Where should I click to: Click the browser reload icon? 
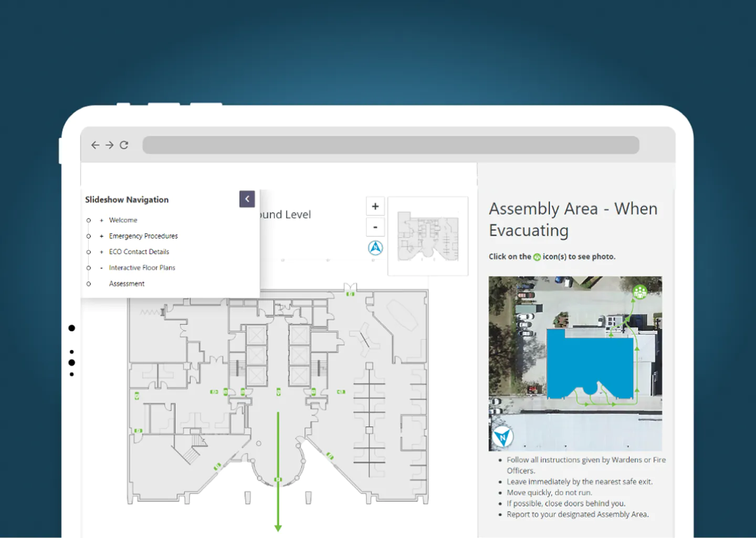pos(124,145)
